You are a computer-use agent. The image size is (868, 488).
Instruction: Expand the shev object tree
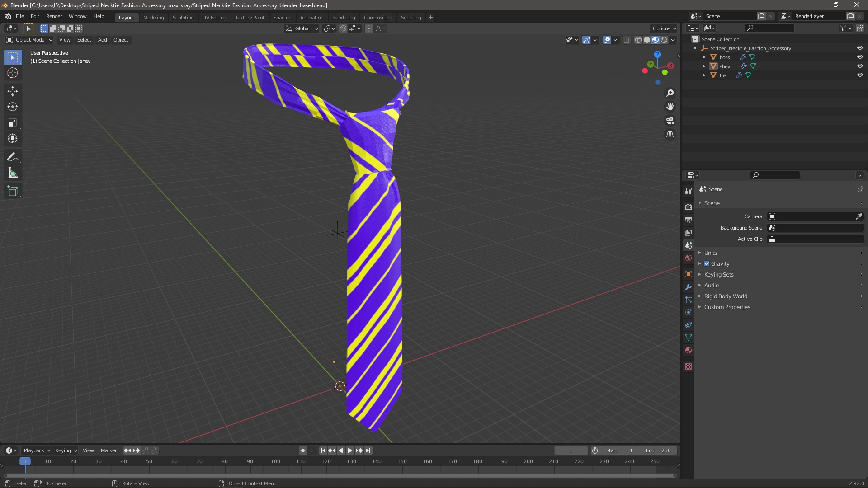click(704, 66)
